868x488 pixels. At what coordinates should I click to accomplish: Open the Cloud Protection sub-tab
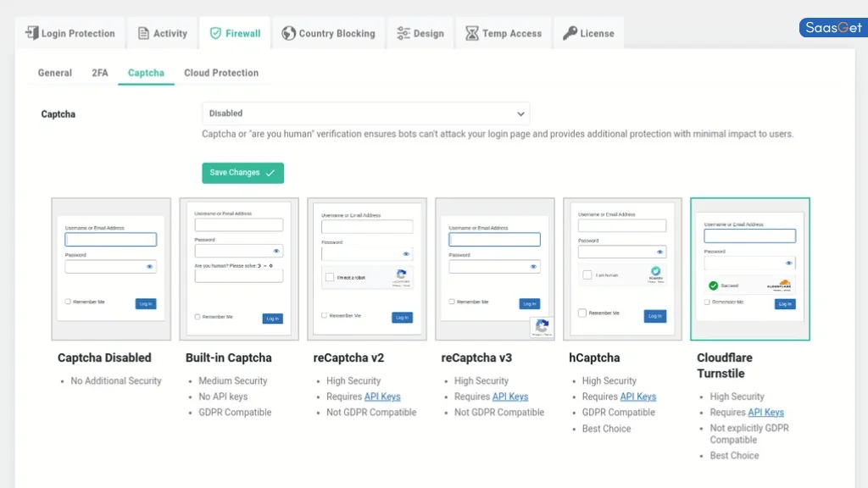[221, 73]
